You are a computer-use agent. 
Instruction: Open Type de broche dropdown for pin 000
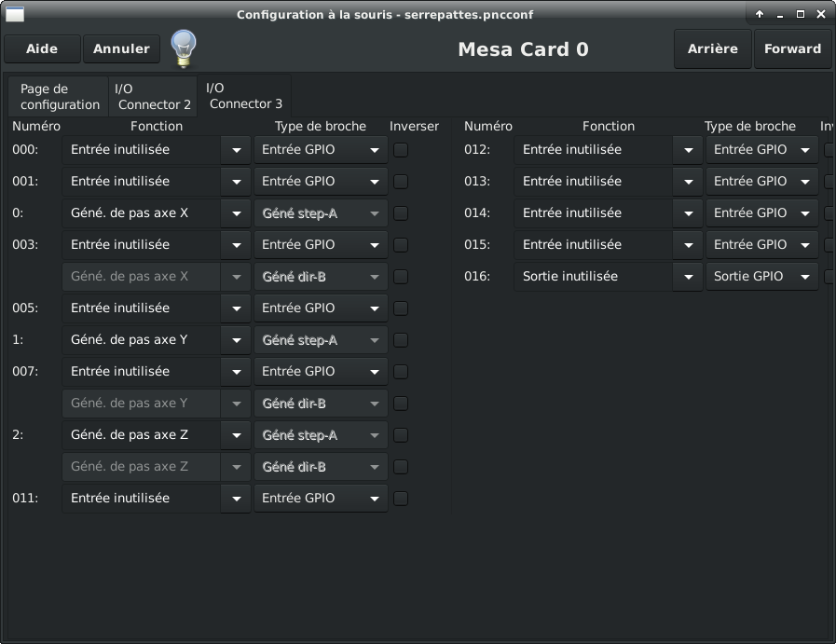(321, 150)
